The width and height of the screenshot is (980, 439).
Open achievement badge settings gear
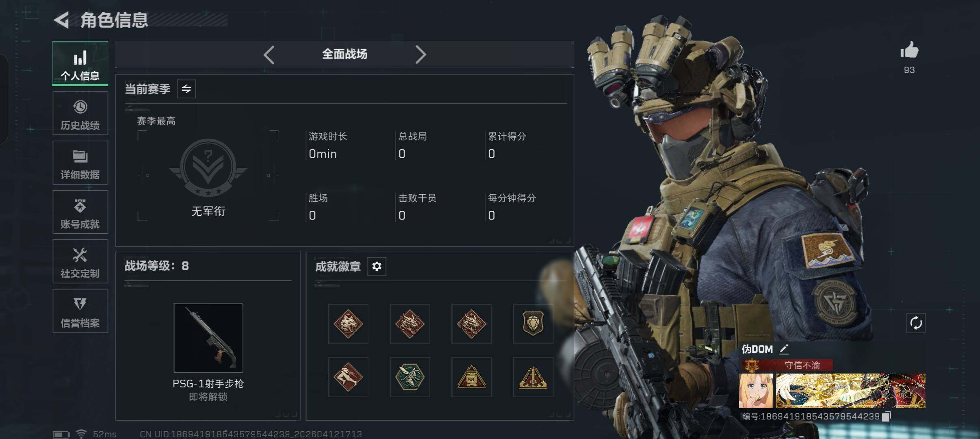coord(377,266)
